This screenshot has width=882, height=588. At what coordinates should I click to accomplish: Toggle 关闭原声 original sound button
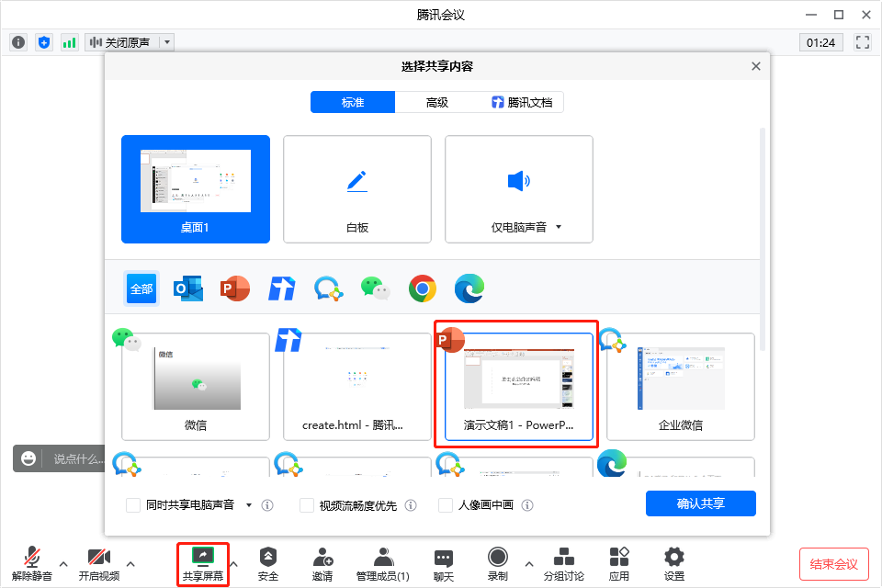tap(122, 42)
